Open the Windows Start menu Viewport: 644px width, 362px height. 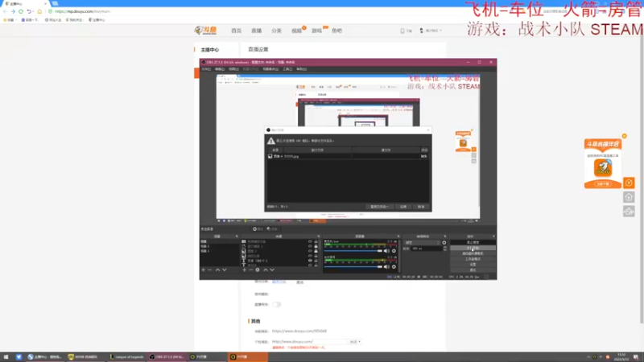[6, 357]
